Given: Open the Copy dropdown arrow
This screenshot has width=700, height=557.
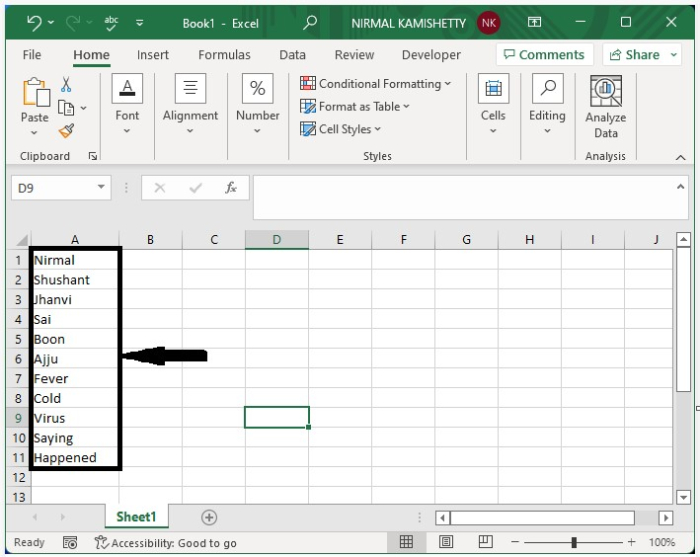Looking at the screenshot, I should coord(83,108).
